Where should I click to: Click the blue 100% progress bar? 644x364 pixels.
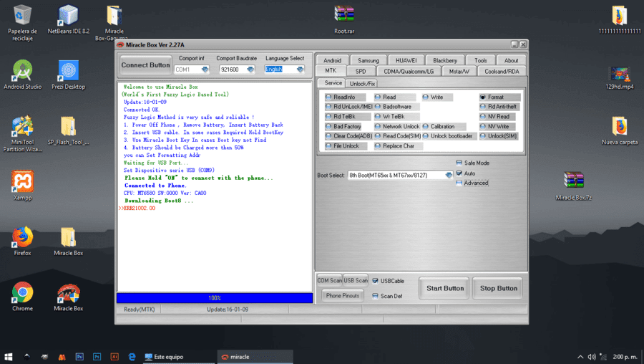[x=215, y=298]
